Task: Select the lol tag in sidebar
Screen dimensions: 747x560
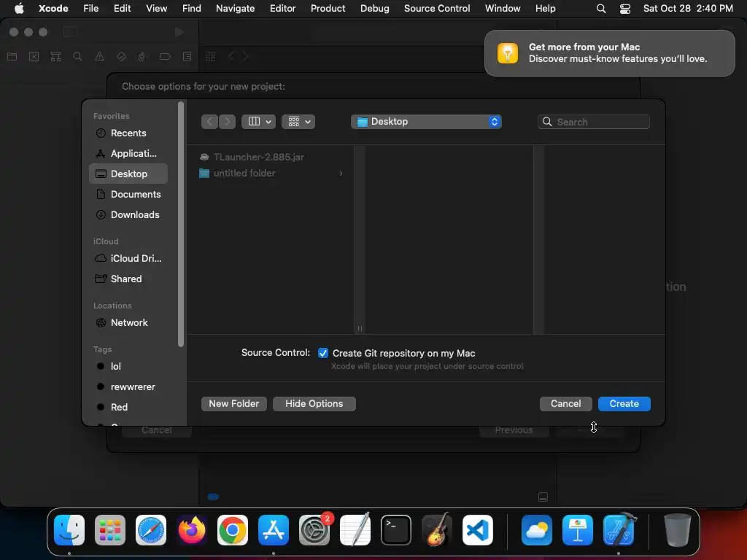Action: pos(128,366)
